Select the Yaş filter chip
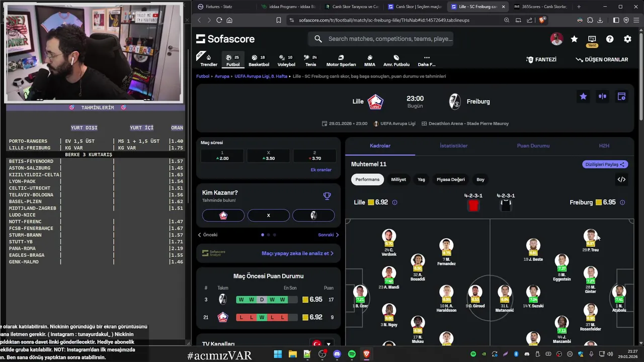Viewport: 644px width, 362px height. pos(421,179)
